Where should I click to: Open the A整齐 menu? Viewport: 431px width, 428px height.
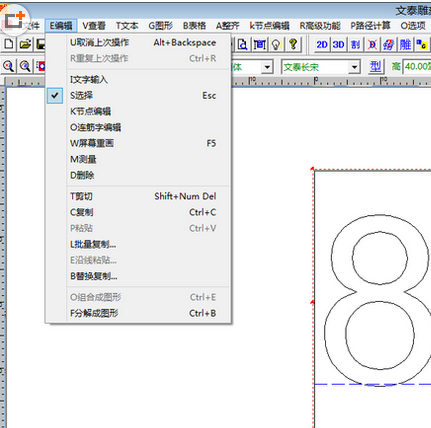228,26
